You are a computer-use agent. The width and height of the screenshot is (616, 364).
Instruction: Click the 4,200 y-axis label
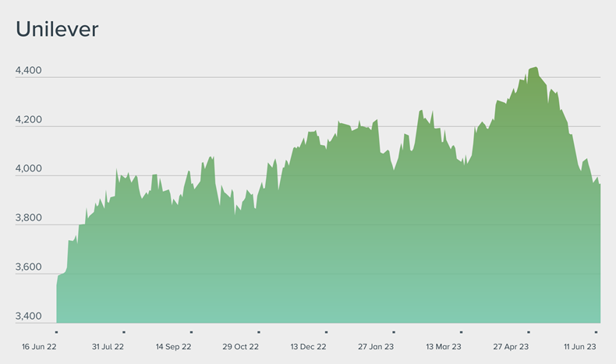[x=29, y=119]
